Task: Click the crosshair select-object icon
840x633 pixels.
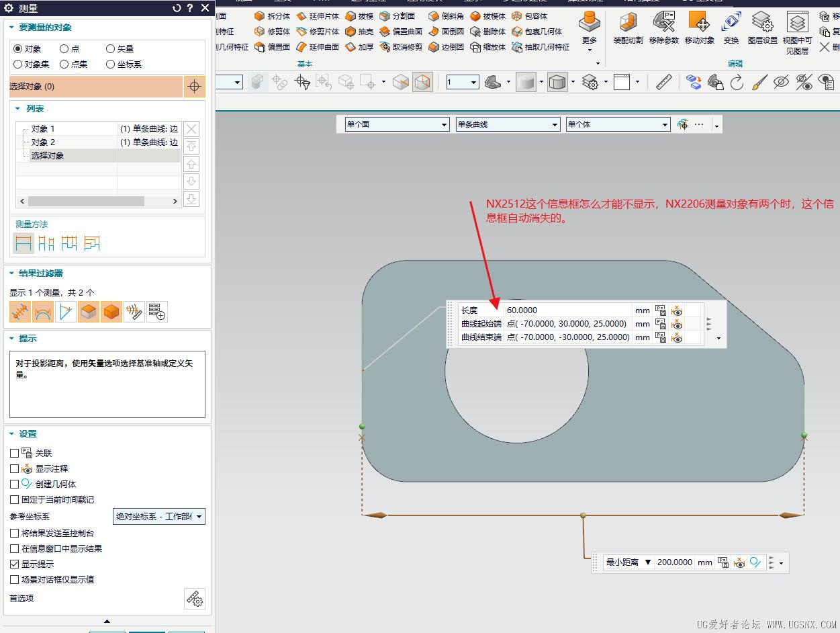Action: [194, 87]
